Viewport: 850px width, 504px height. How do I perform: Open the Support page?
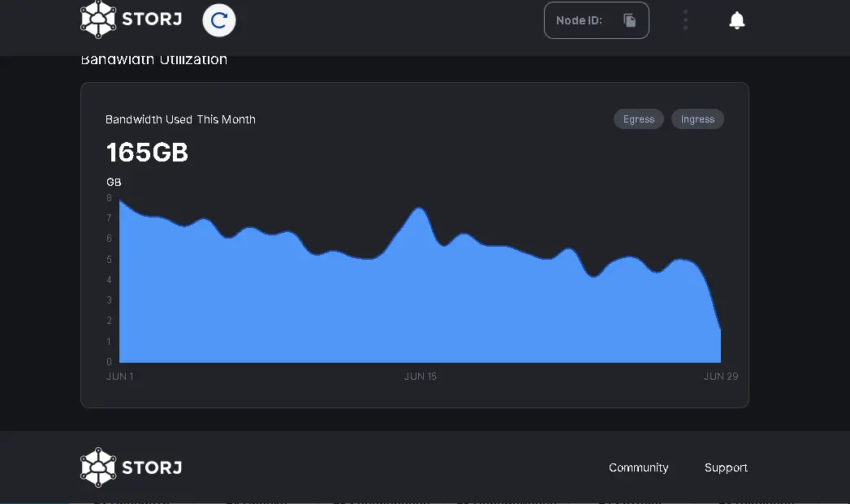[x=725, y=467]
